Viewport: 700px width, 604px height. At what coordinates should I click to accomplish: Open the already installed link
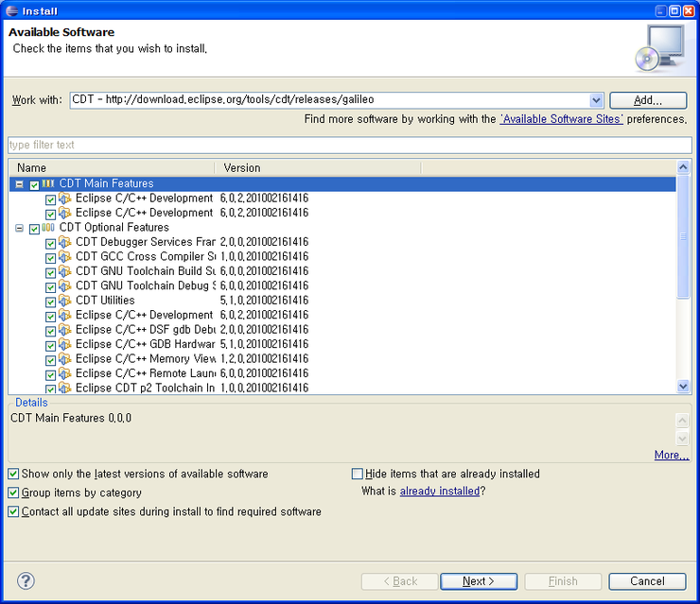(x=440, y=492)
